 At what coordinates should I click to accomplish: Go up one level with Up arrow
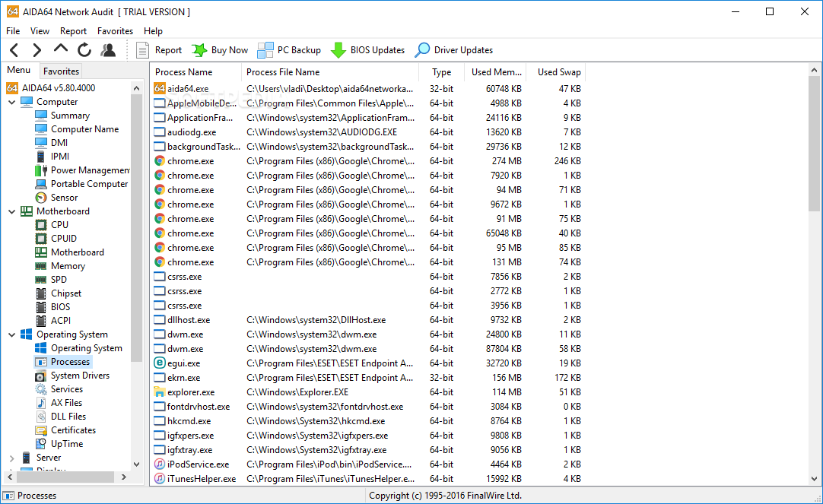pyautogui.click(x=61, y=49)
